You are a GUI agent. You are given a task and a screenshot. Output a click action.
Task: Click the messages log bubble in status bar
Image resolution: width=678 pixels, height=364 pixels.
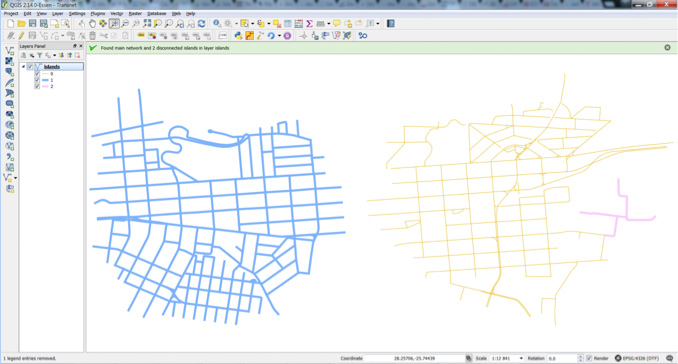point(669,358)
